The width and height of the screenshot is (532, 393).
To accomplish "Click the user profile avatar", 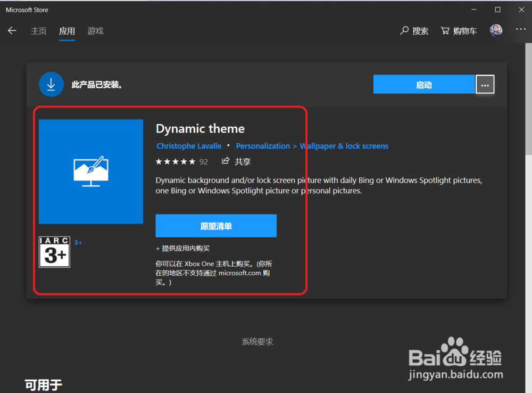I will pos(496,30).
